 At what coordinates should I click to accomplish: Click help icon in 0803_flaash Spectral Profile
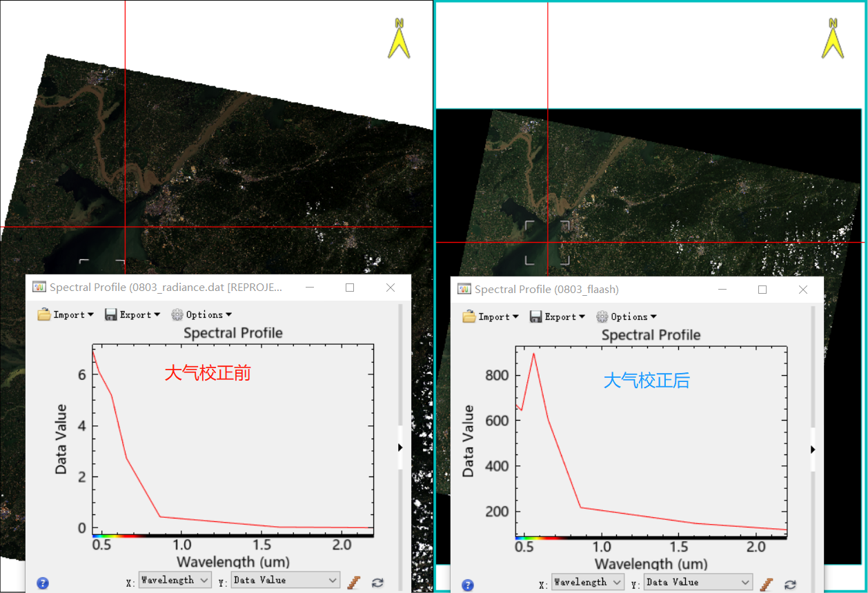[468, 585]
